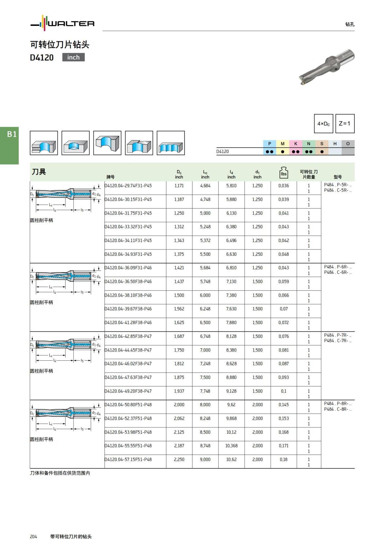This screenshot has width=392, height=555.
Task: Click D4120.04-50.80F51-P48 designation
Action: pos(128,405)
